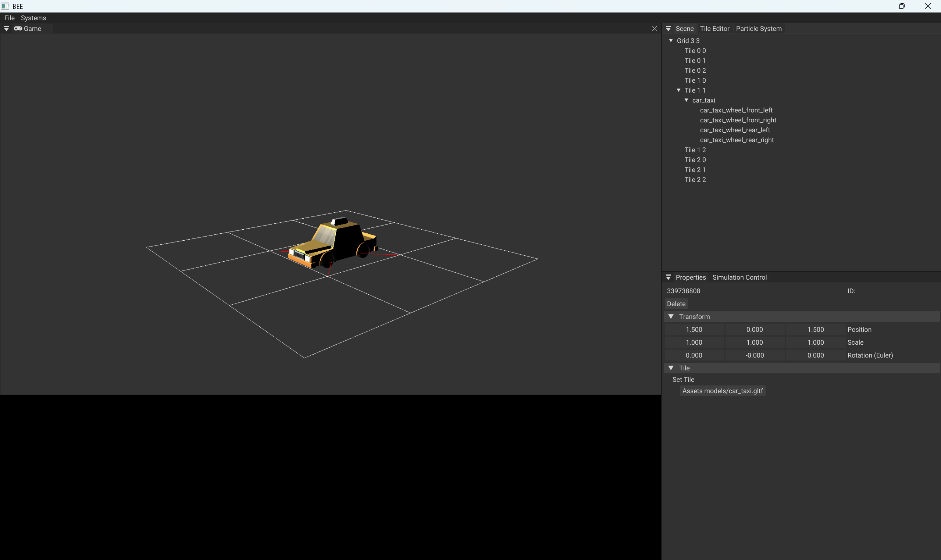This screenshot has height=560, width=941.
Task: Collapse the Tile 1 1 node arrow
Action: pos(678,90)
